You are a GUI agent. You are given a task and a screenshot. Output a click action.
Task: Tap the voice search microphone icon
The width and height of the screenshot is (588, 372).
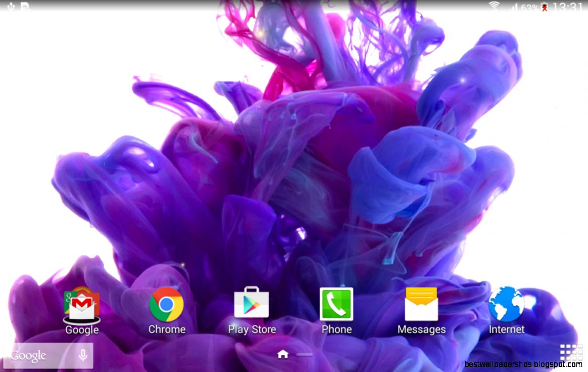pos(82,355)
